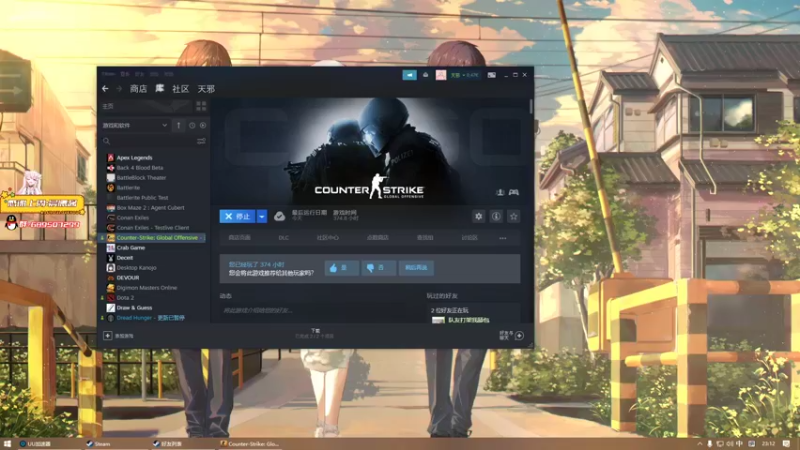
Task: Select Battlerite in the game list
Action: click(128, 188)
